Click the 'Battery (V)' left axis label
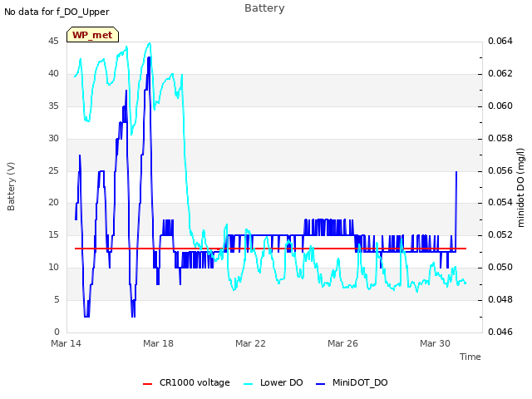This screenshot has width=532, height=399. [11, 186]
